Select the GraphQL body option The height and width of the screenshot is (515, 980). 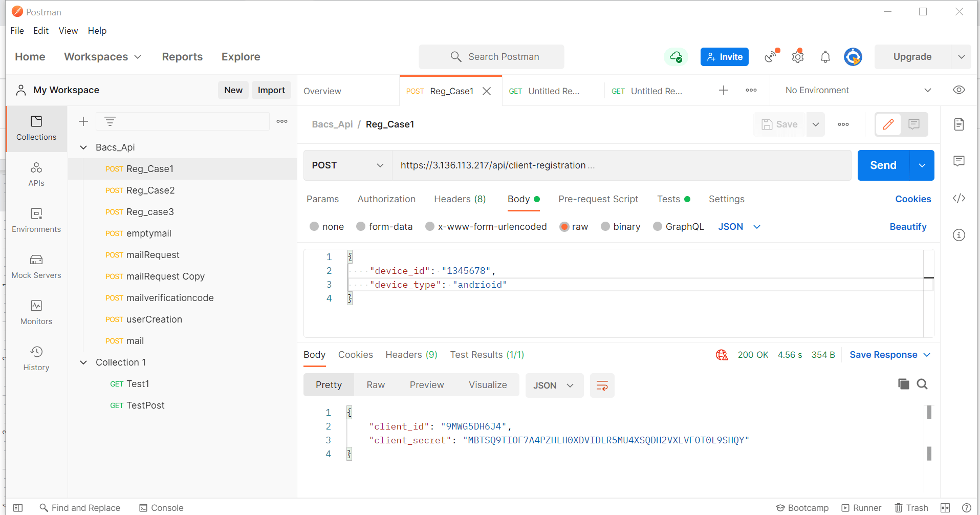click(x=679, y=226)
